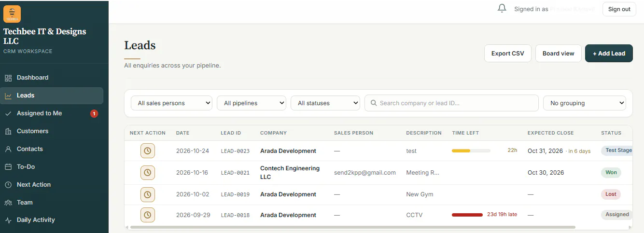Open the notifications bell
The image size is (644, 233).
coord(502,9)
